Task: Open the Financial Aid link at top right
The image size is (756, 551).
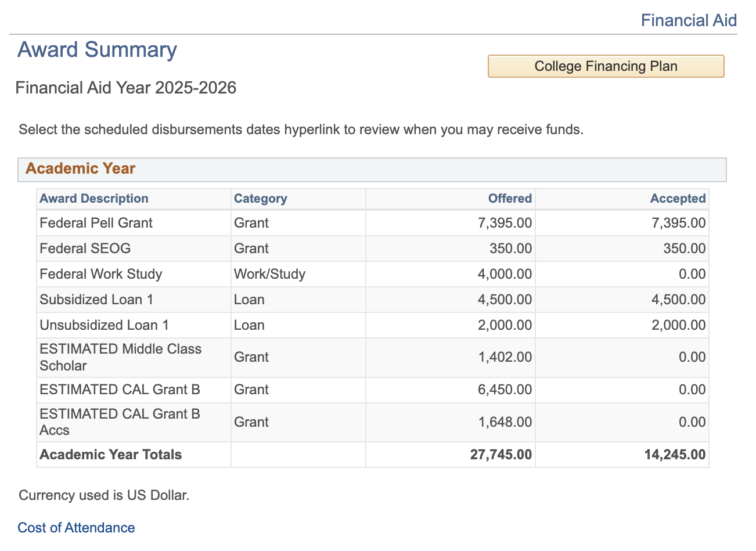Action: 688,20
